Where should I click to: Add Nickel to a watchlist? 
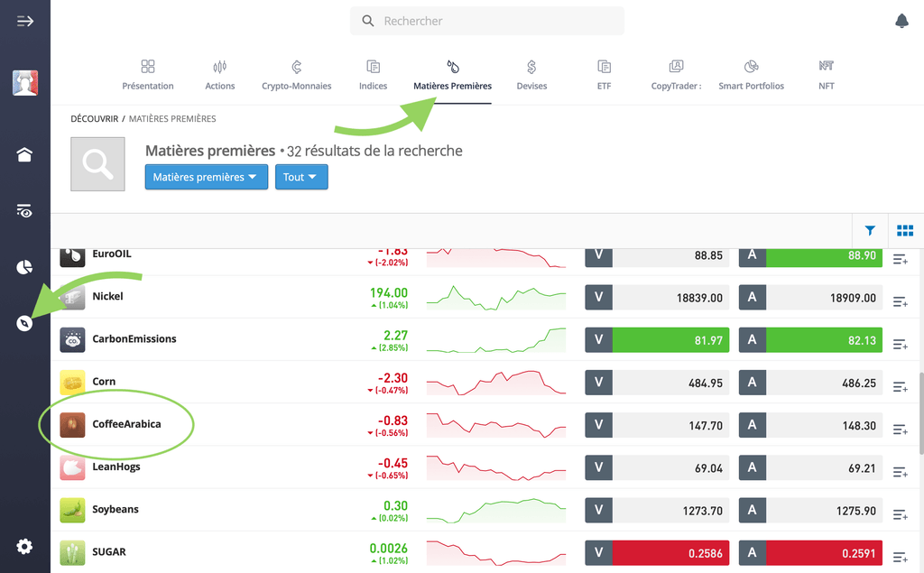click(x=899, y=300)
